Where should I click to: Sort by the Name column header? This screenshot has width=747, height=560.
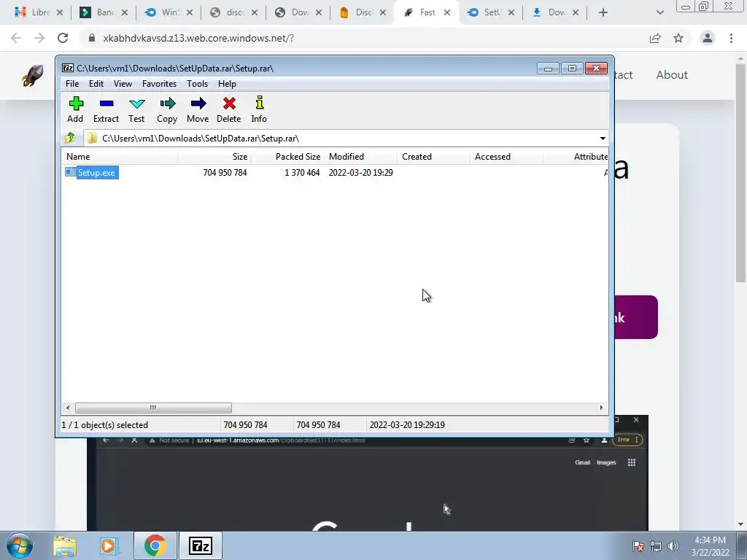pyautogui.click(x=120, y=157)
